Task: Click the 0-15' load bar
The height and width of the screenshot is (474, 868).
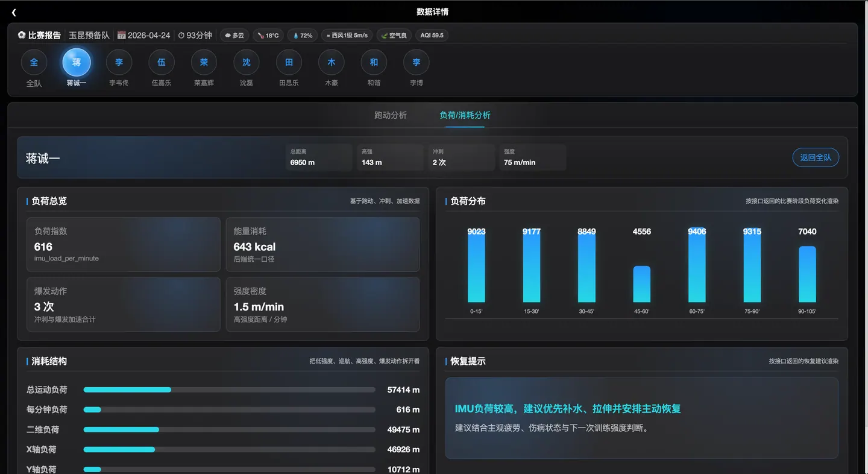Action: 476,267
